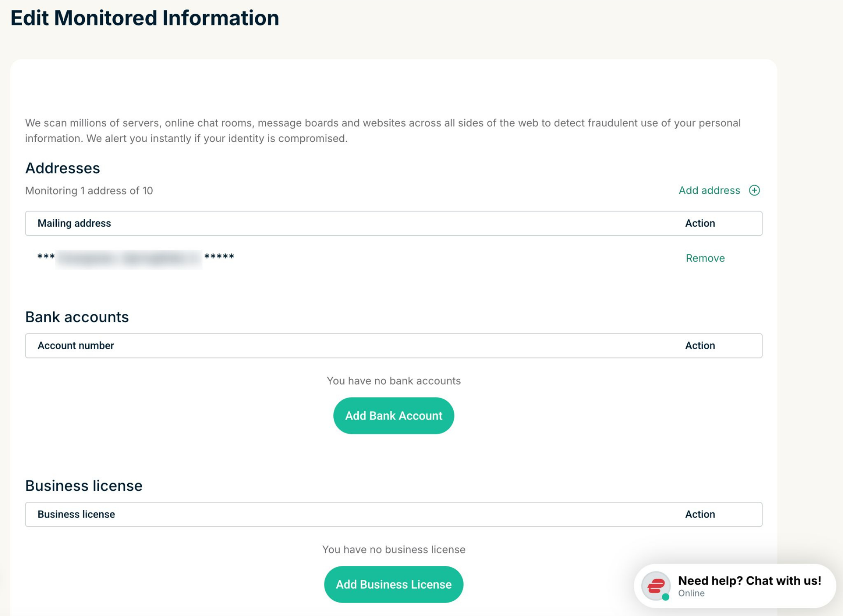Click the Action header in Bank accounts table
Viewport: 843px width, 616px height.
coord(700,346)
